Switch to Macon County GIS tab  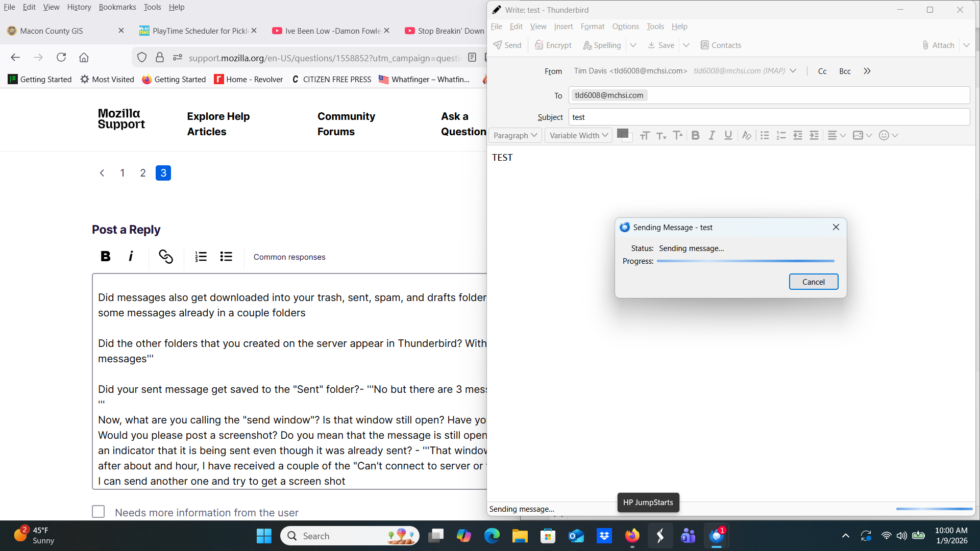coord(51,31)
